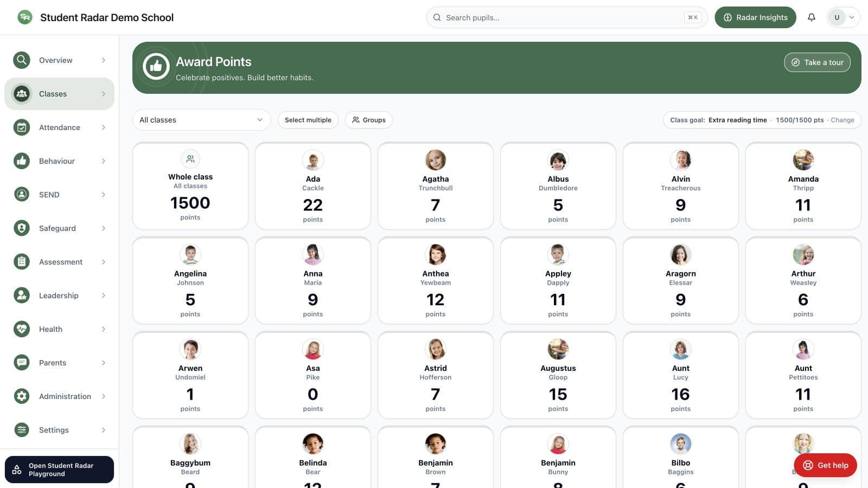Viewport: 868px width, 488px height.
Task: Click the Award Points thumbs-up banner icon
Action: (x=156, y=67)
